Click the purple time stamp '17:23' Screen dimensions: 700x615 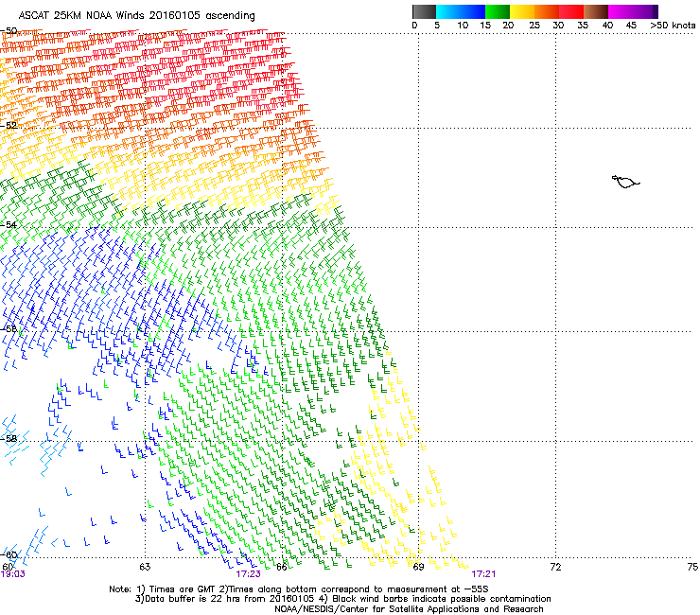click(x=248, y=574)
